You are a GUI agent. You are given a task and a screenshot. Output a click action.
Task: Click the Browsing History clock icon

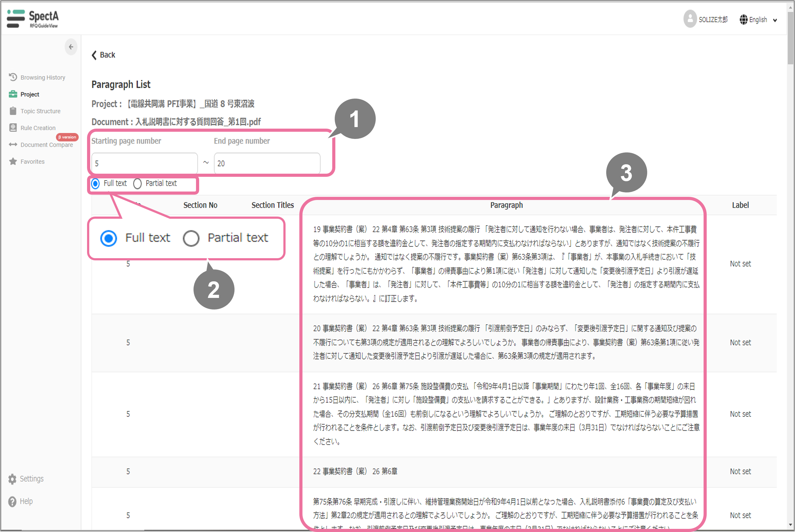click(13, 77)
